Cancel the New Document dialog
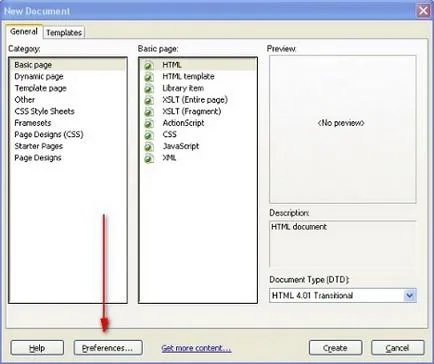Viewport: 434px width, 364px height. [398, 348]
